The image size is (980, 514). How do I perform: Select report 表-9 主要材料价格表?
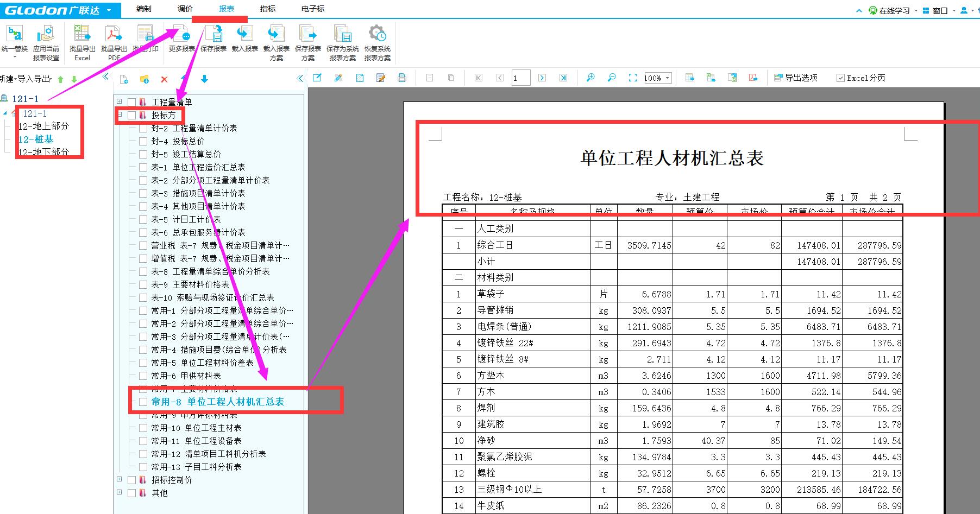tap(190, 284)
